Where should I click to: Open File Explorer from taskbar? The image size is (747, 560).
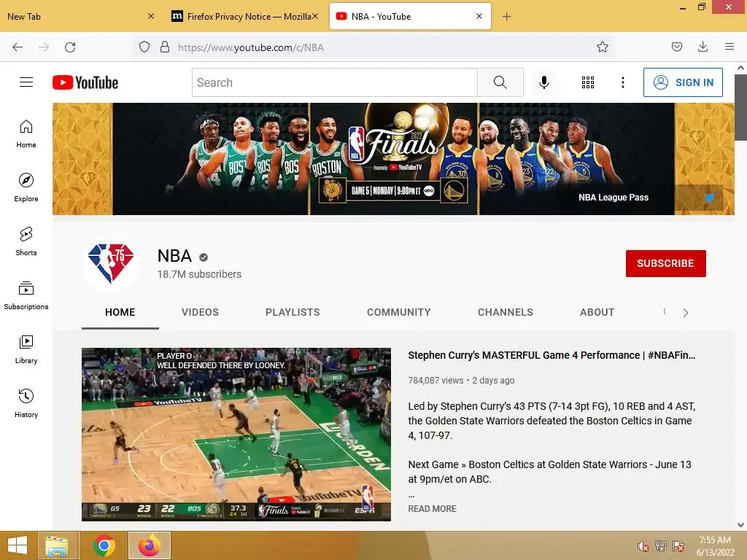(57, 545)
